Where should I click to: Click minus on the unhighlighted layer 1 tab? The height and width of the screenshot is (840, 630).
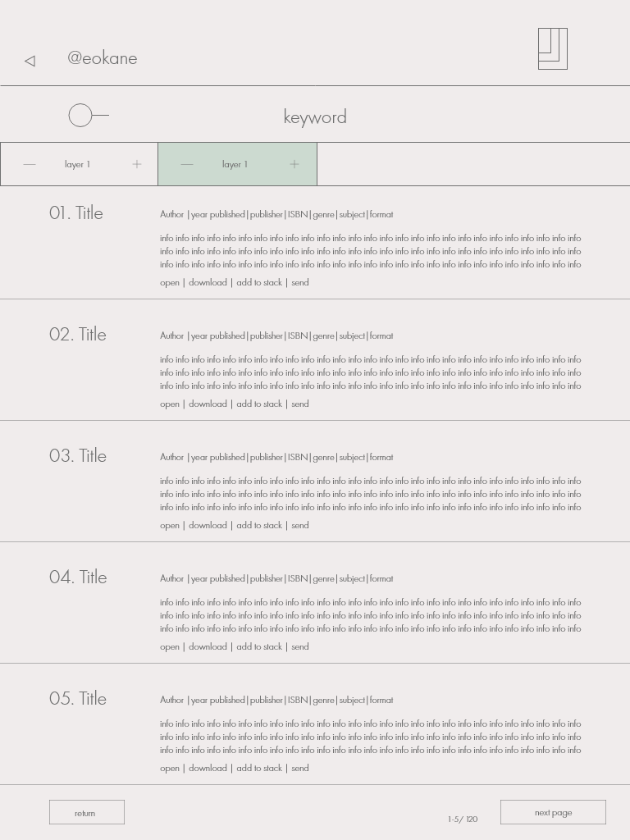coord(30,164)
